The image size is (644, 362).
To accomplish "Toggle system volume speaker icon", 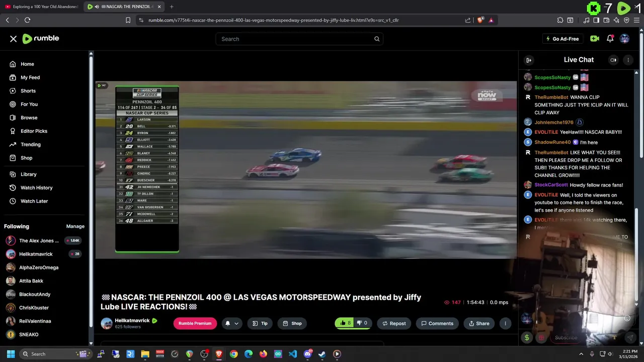I will coord(610,354).
